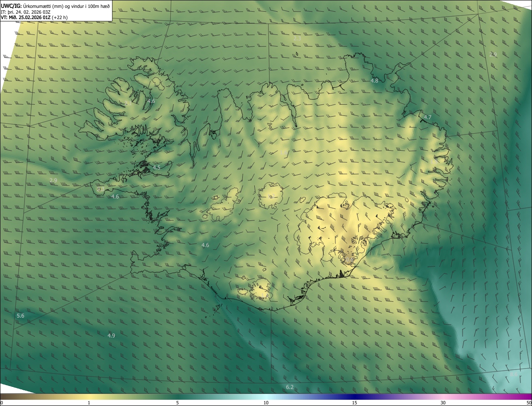Viewport: 532px width, 406px height.
Task: Click the '50' tick on the color scale
Action: [529, 403]
